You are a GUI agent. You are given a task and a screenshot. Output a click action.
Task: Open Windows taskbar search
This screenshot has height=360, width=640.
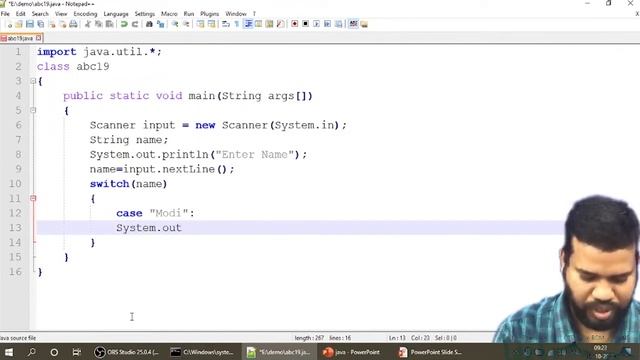31,352
